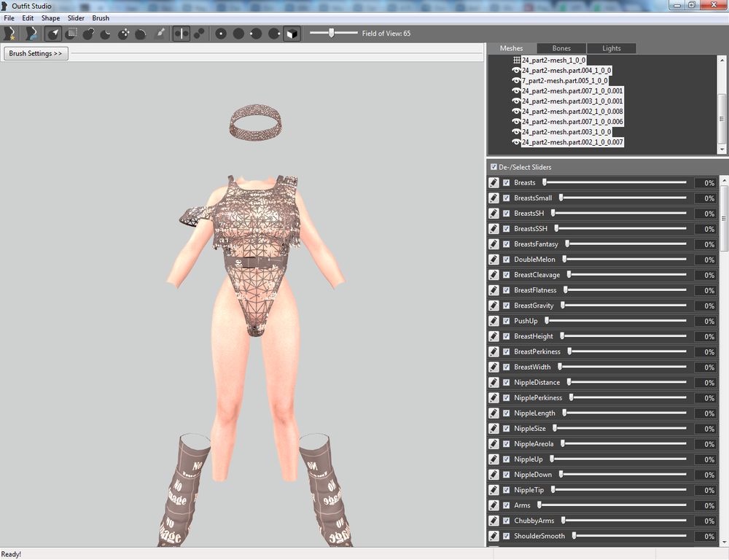Click edit pencil for PushUp slider
The height and width of the screenshot is (560, 729).
pos(494,321)
